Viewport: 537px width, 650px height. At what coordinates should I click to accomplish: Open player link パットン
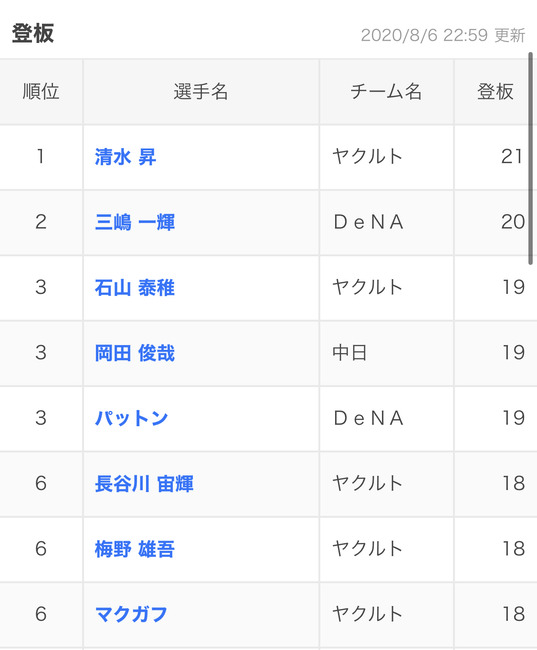(131, 418)
